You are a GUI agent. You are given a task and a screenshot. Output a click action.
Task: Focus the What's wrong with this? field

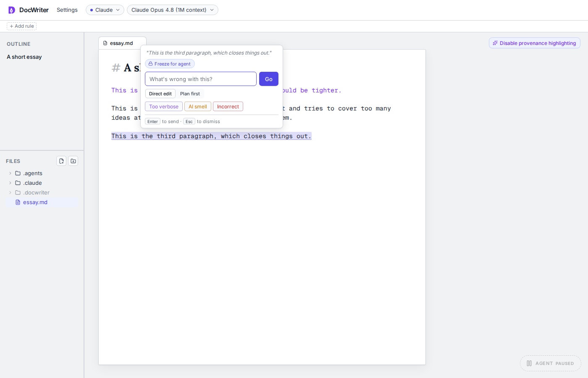[201, 79]
